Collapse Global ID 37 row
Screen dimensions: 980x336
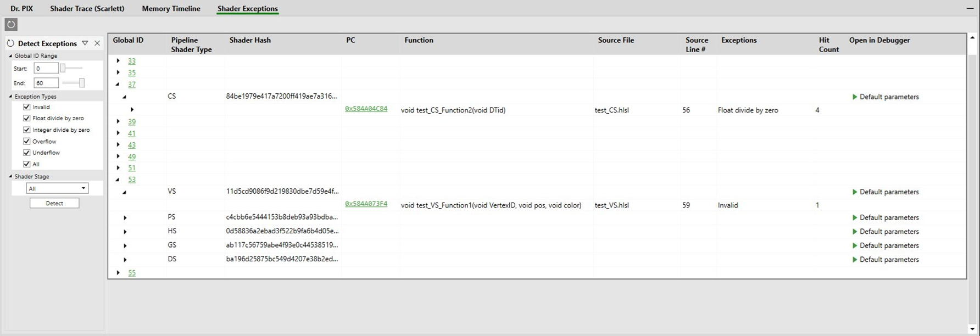point(118,85)
